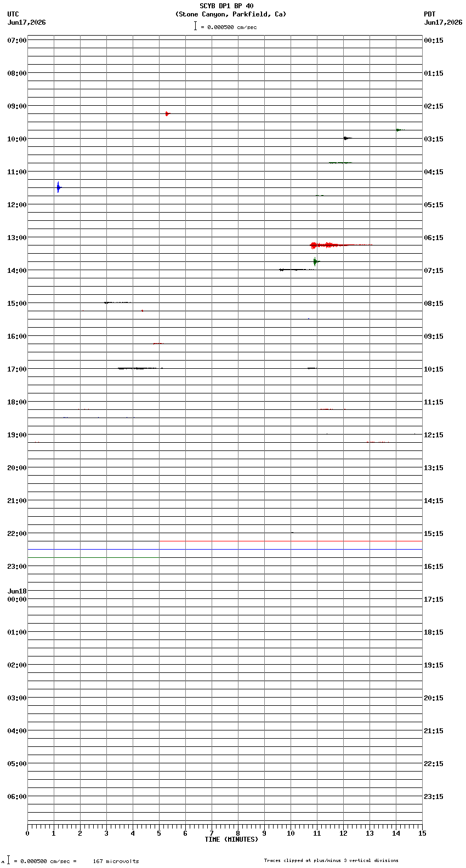Click the '07:00' UTC time label
The width and height of the screenshot is (466, 868).
pos(16,41)
